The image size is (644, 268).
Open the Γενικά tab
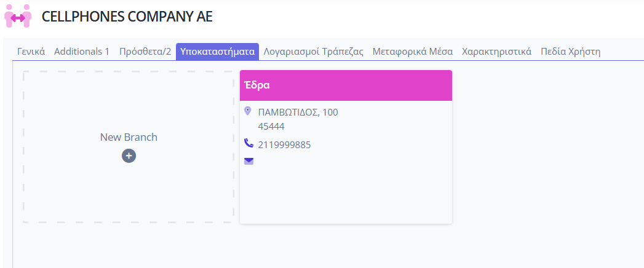31,52
